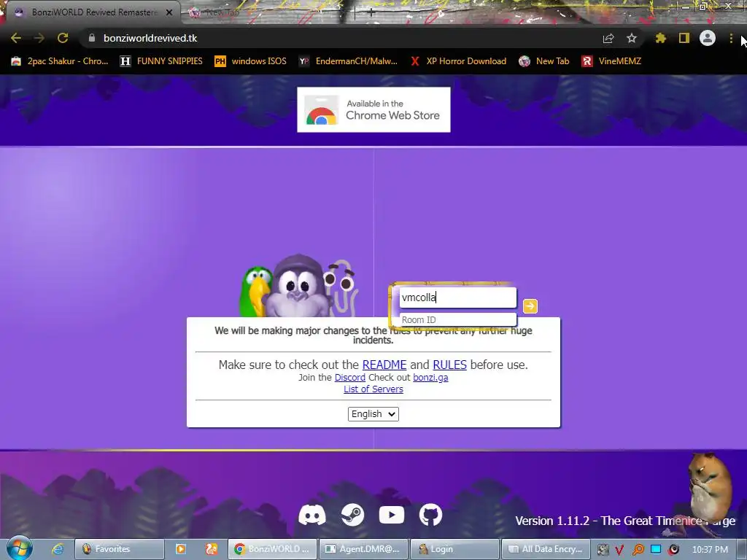The width and height of the screenshot is (747, 560).
Task: Click the Room ID input field
Action: coord(457,319)
